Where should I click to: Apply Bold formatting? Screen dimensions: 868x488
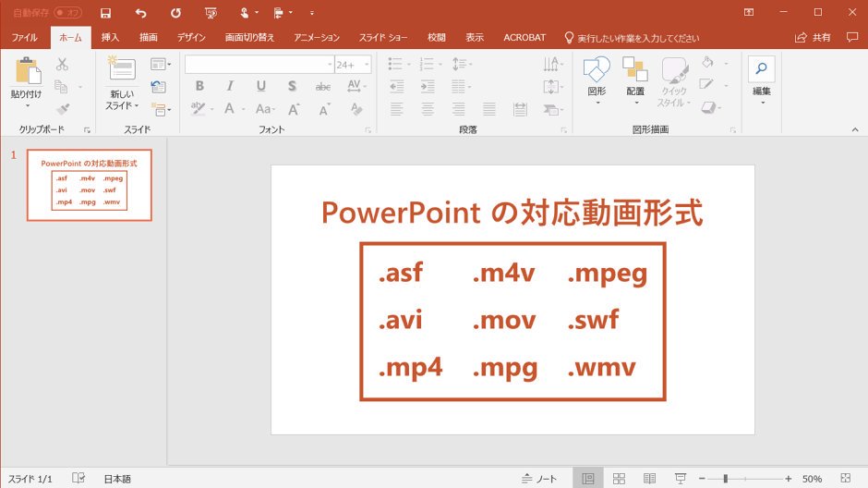coord(199,86)
